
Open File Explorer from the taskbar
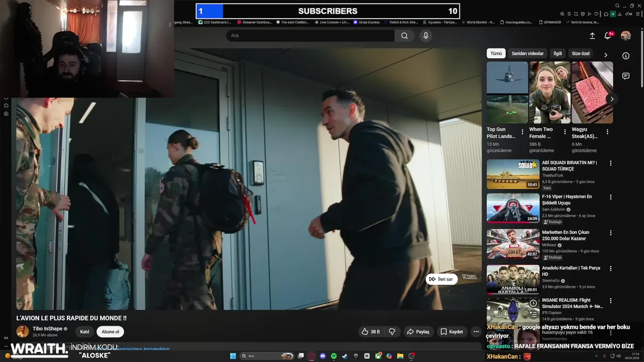pyautogui.click(x=400, y=356)
